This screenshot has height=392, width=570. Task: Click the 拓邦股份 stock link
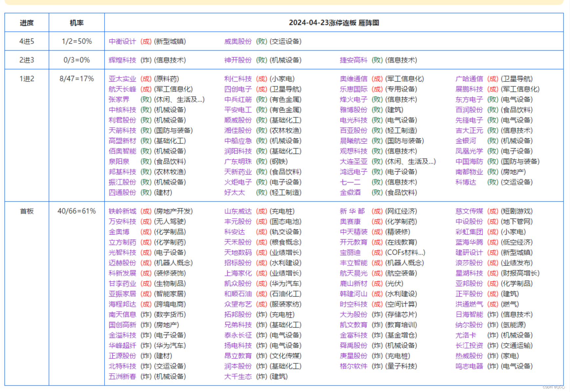[x=238, y=315]
